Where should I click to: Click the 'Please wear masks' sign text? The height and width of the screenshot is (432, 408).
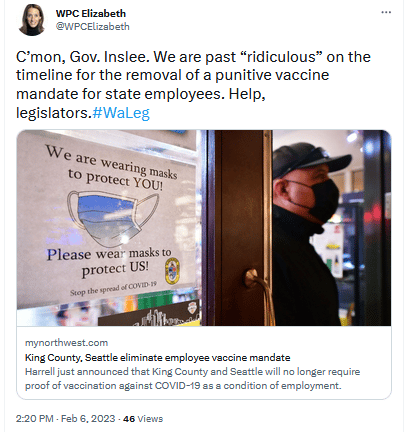click(109, 262)
